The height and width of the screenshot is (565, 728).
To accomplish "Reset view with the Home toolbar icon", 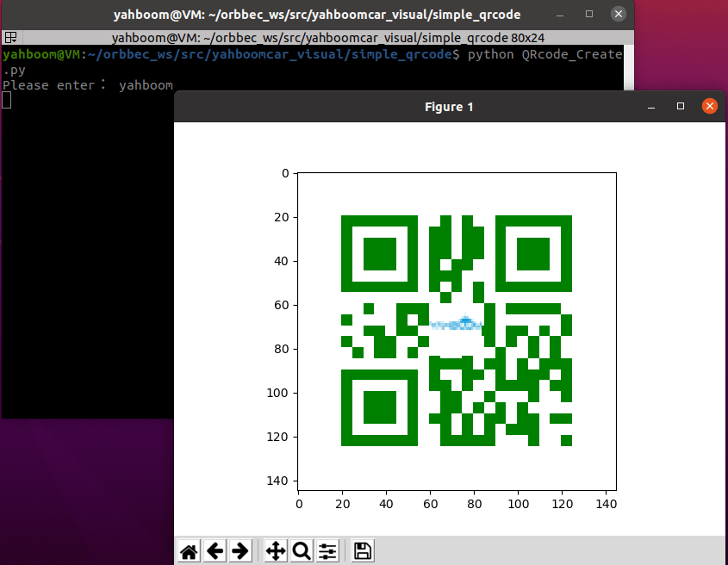I will tap(189, 551).
